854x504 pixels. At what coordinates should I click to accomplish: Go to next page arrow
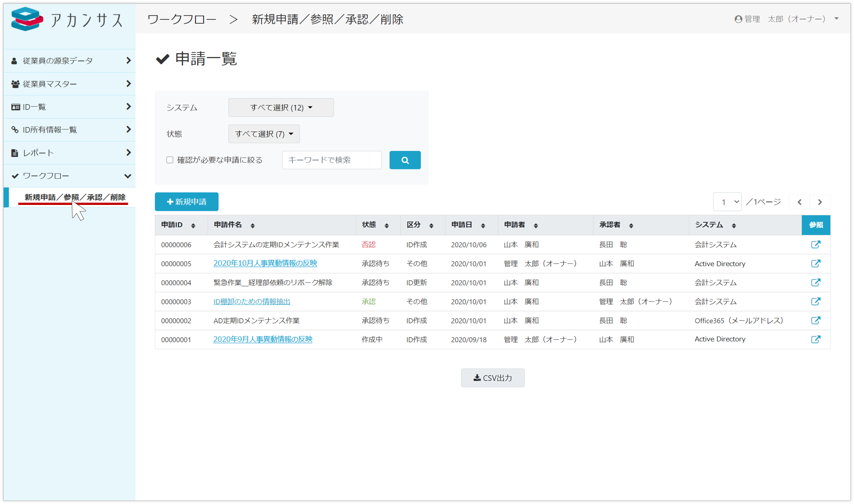(820, 202)
